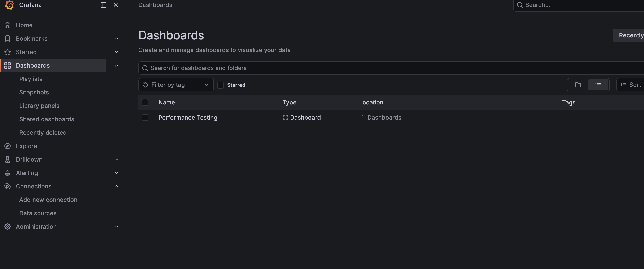This screenshot has height=269, width=644.
Task: Click the Starred star icon
Action: point(8,52)
